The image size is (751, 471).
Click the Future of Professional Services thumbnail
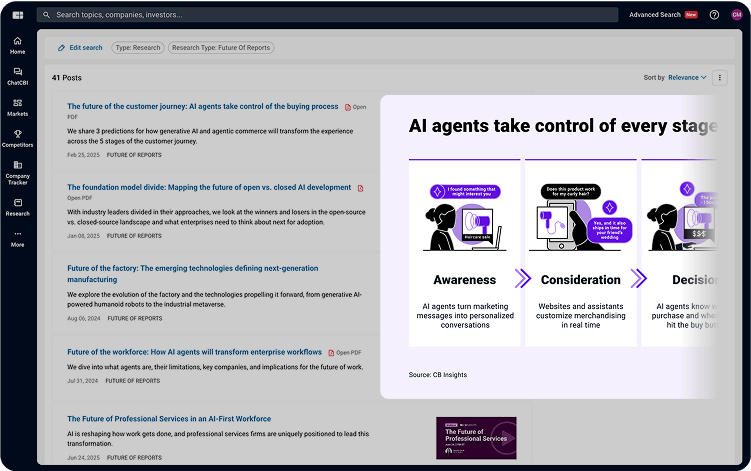tap(476, 438)
